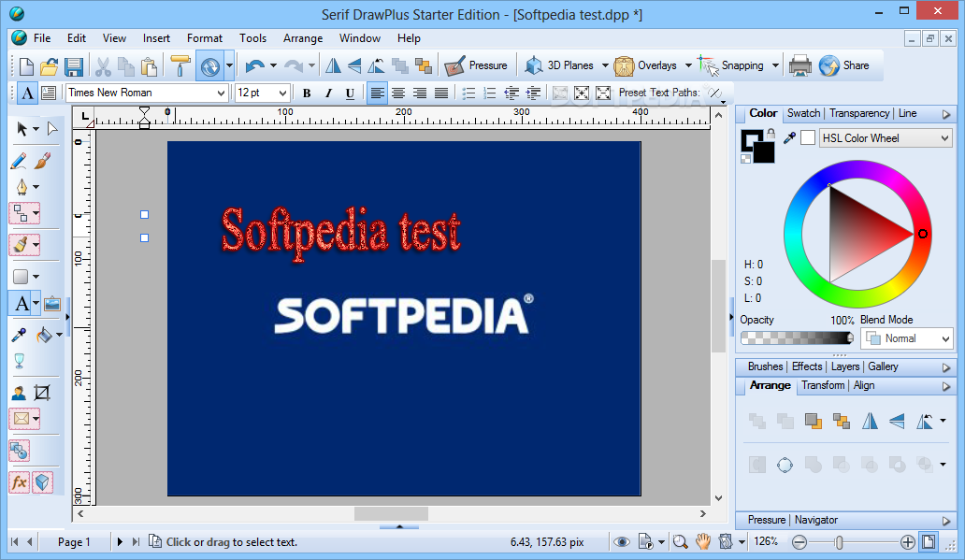
Task: Click Flip Vertical in Arrange panel
Action: [x=898, y=421]
